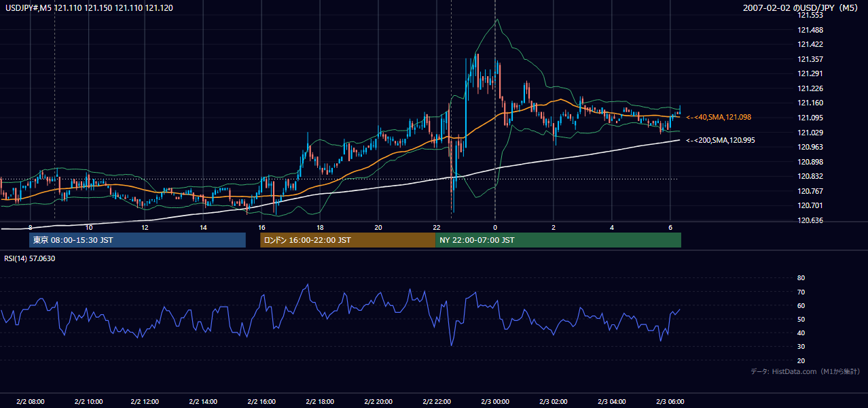Click the 200 SMA 120.995 label
This screenshot has width=868, height=408.
click(x=721, y=140)
